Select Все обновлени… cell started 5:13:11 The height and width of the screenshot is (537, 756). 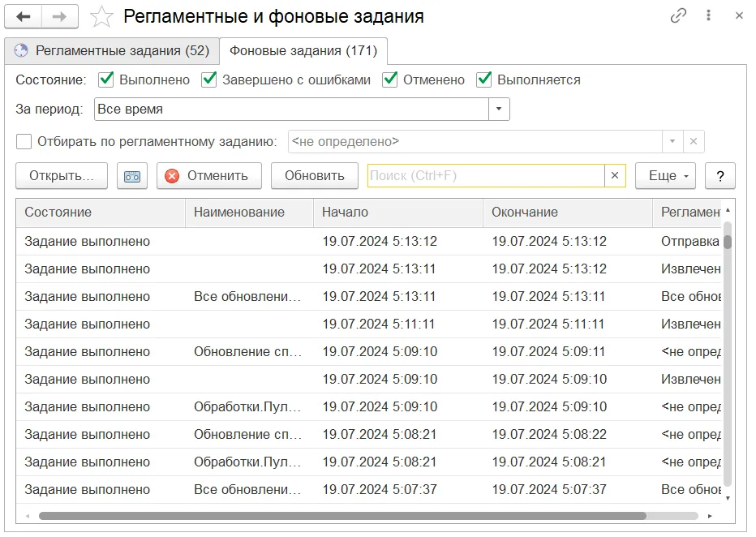click(x=247, y=297)
